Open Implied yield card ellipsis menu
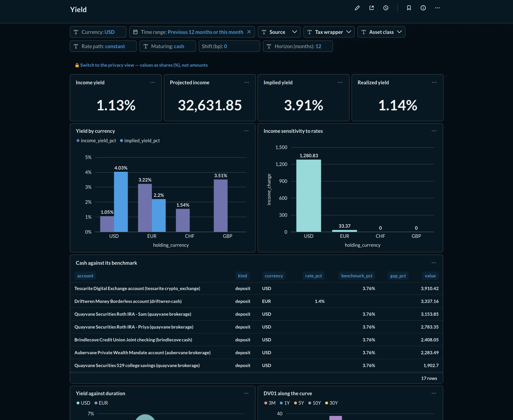513x420 pixels. click(340, 82)
